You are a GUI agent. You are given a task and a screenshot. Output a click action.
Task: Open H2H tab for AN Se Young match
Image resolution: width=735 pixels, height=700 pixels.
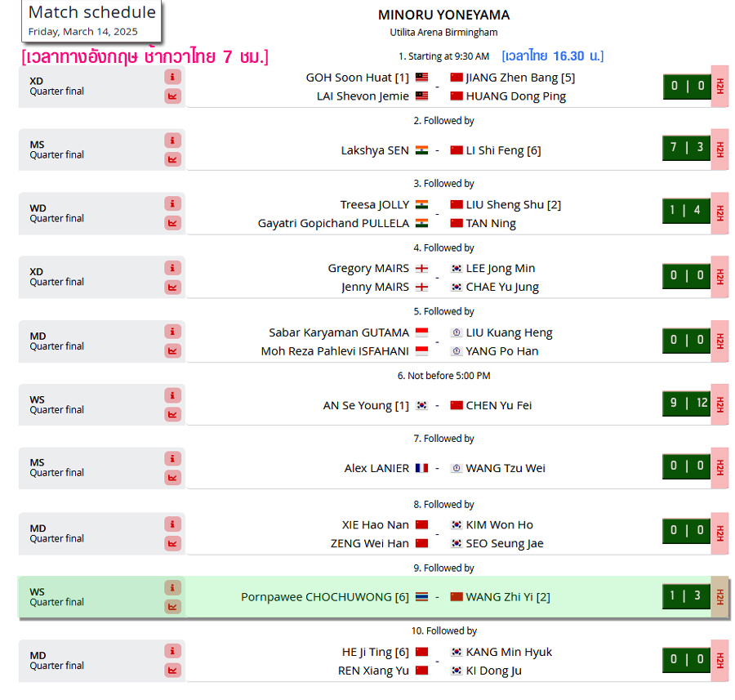tap(719, 404)
